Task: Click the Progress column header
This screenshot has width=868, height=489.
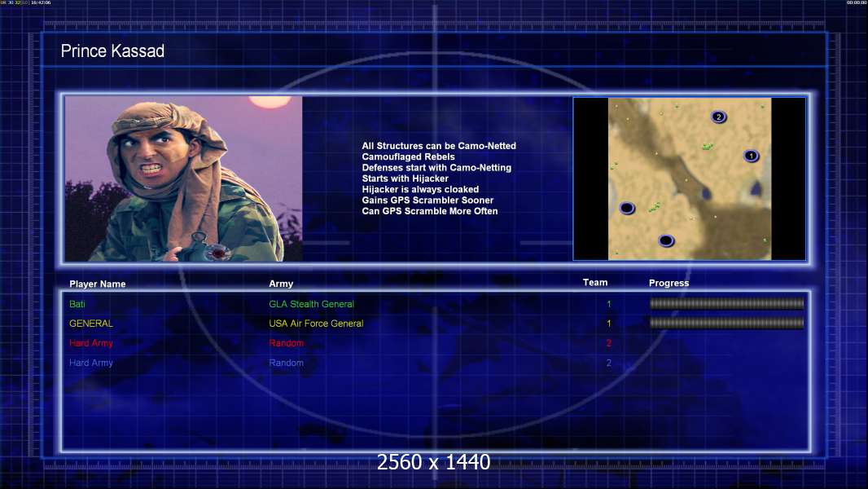Action: [x=669, y=283]
